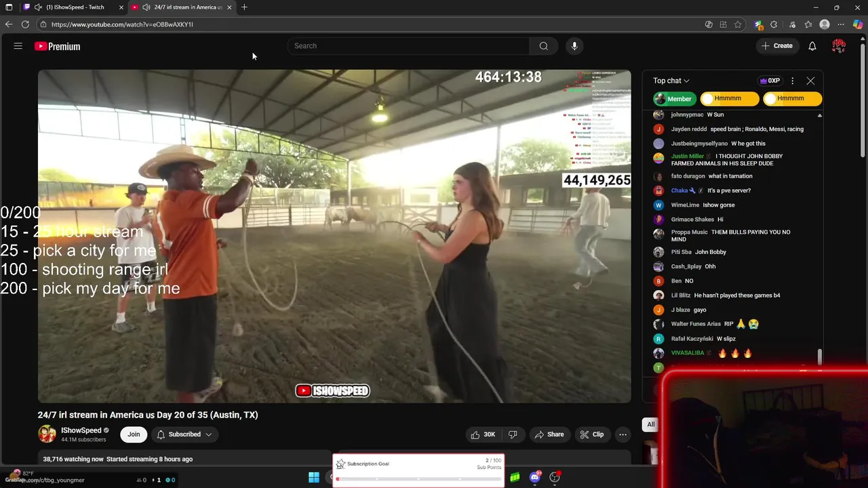Open second Hmmmm super chat chip
Screen dimensions: 868x488
coord(792,99)
